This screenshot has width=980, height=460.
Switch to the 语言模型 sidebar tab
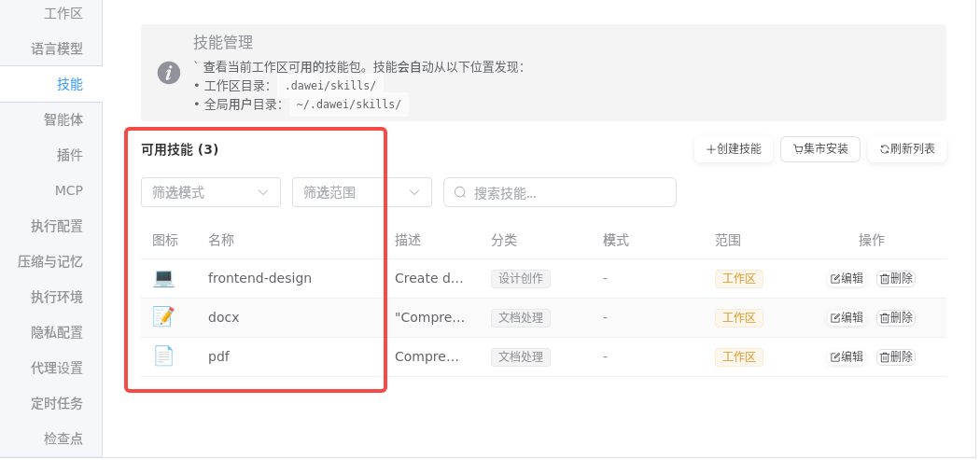(57, 49)
